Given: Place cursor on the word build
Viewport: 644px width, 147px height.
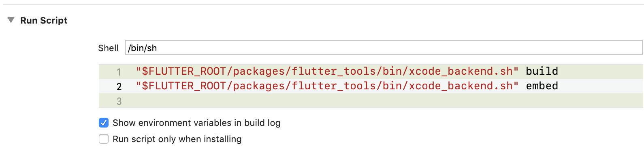Looking at the screenshot, I should [542, 71].
